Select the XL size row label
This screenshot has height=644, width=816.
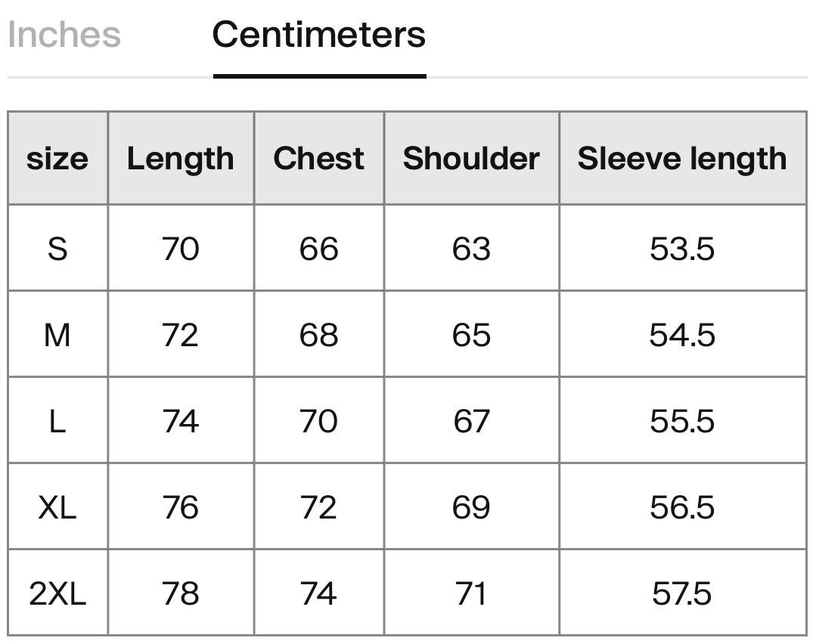click(57, 506)
